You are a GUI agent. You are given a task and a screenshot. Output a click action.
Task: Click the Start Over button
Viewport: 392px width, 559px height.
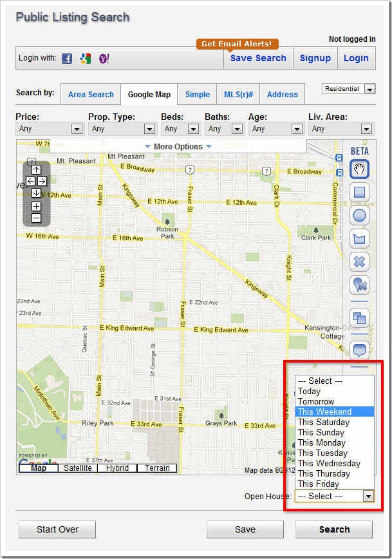57,529
